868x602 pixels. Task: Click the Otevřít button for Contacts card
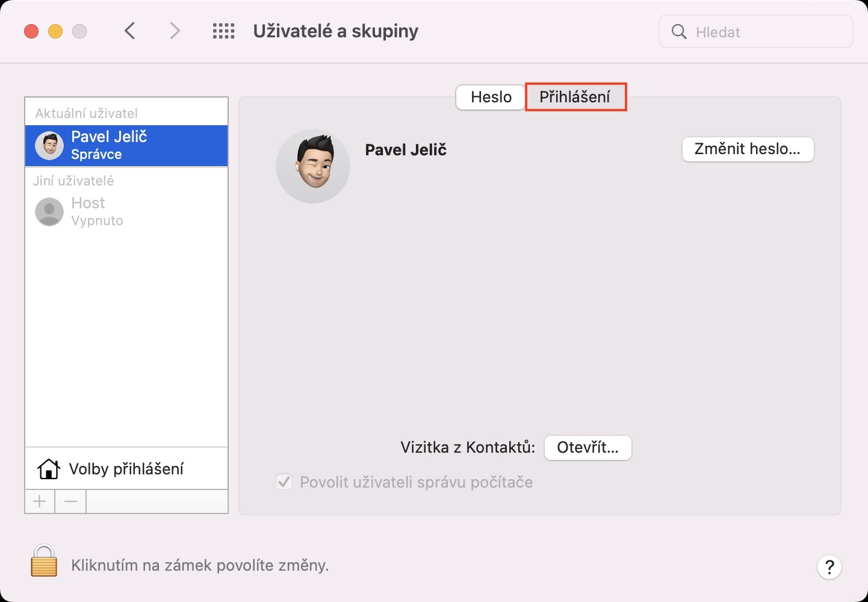tap(587, 448)
